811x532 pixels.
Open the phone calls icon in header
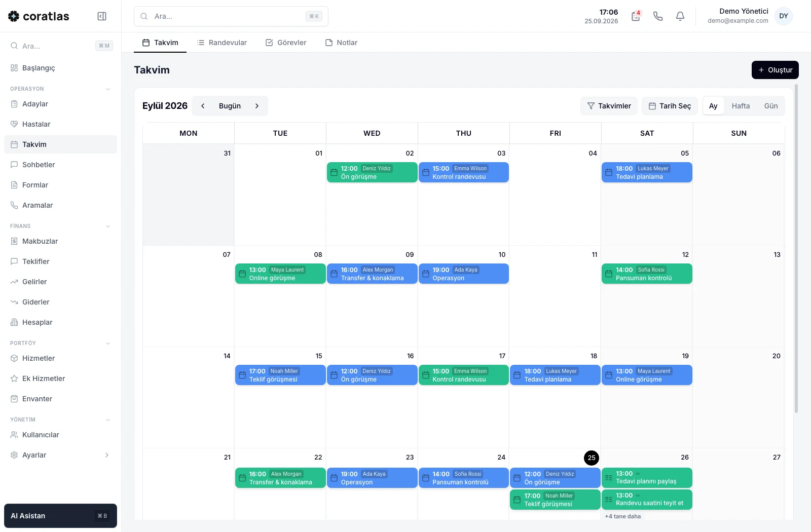658,16
